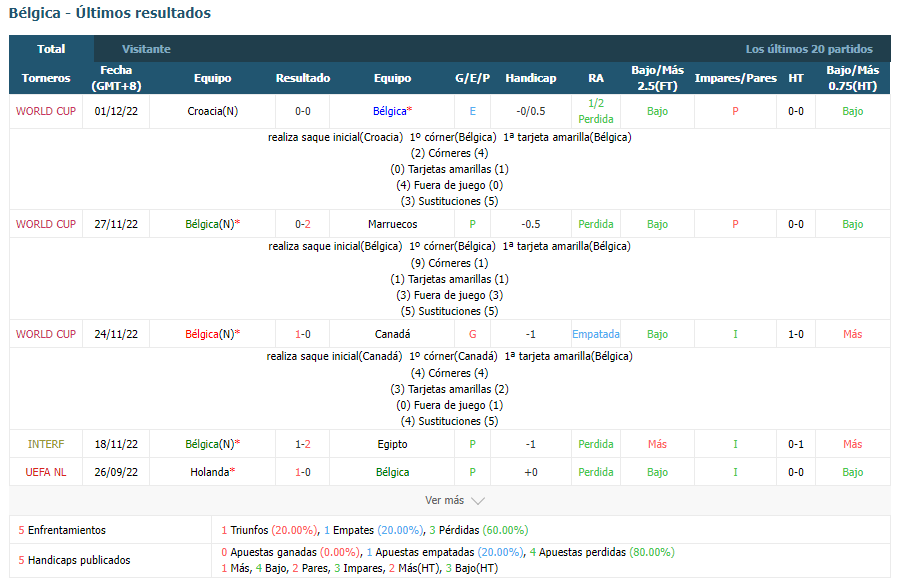Click the Fecha (GMT+8) column header
The height and width of the screenshot is (586, 900).
click(x=116, y=78)
